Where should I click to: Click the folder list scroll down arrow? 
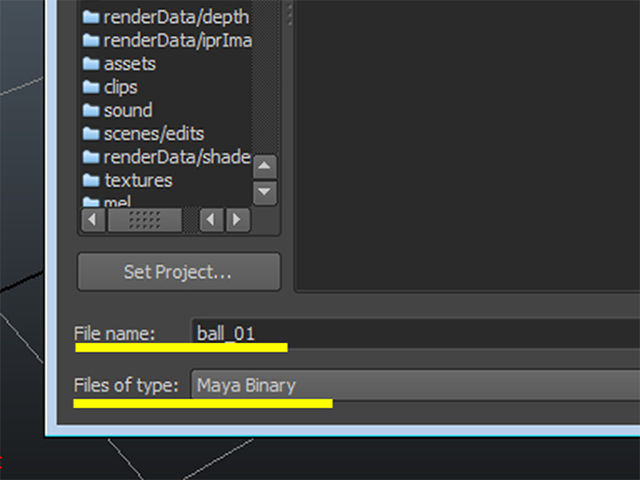click(x=264, y=192)
